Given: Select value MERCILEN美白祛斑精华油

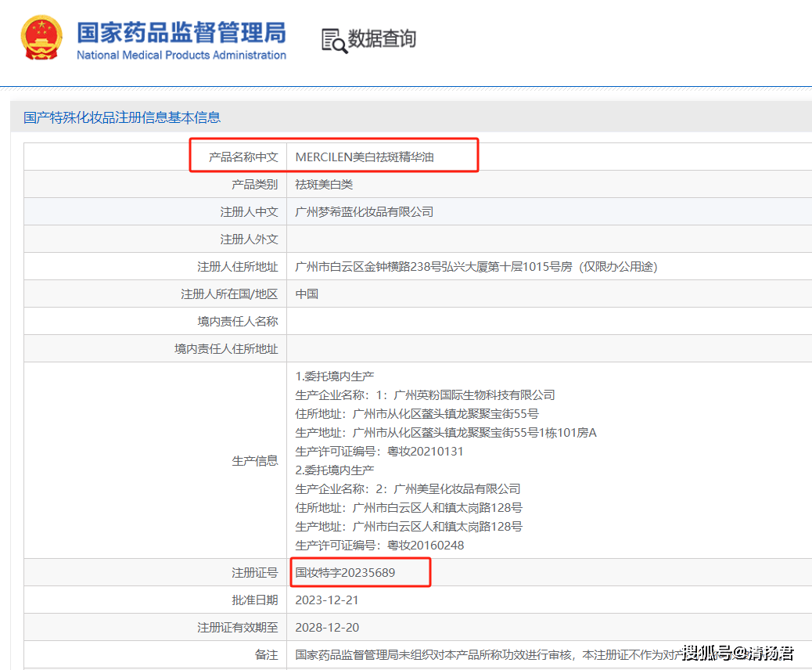Looking at the screenshot, I should pyautogui.click(x=365, y=157).
